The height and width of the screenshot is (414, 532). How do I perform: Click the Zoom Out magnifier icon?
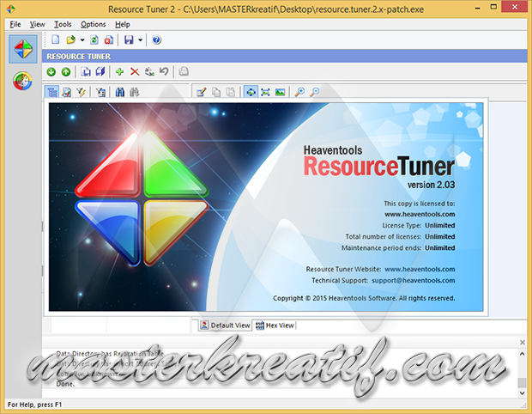pyautogui.click(x=315, y=92)
